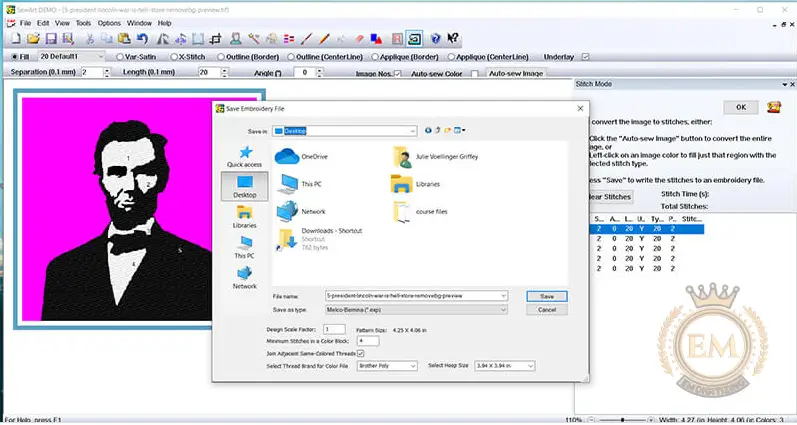The image size is (797, 425).
Task: Click the Copy toolbar icon
Action: tap(107, 39)
